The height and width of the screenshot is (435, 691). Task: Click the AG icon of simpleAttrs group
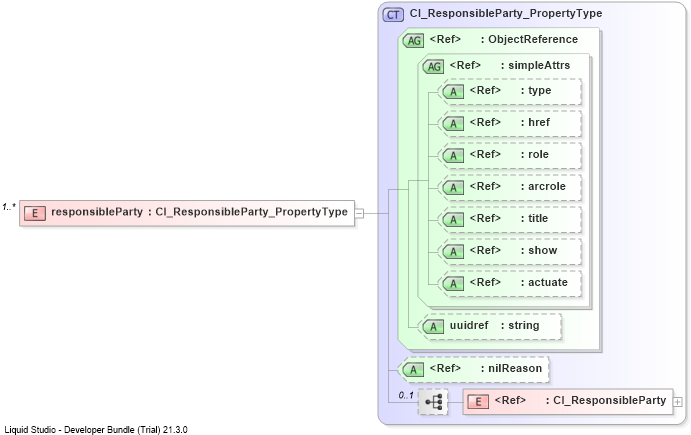433,67
